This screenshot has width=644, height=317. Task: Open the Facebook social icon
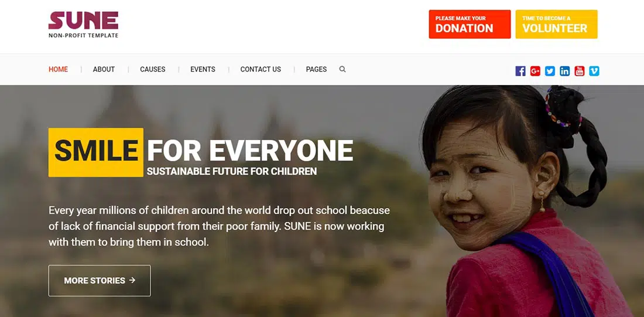(520, 71)
